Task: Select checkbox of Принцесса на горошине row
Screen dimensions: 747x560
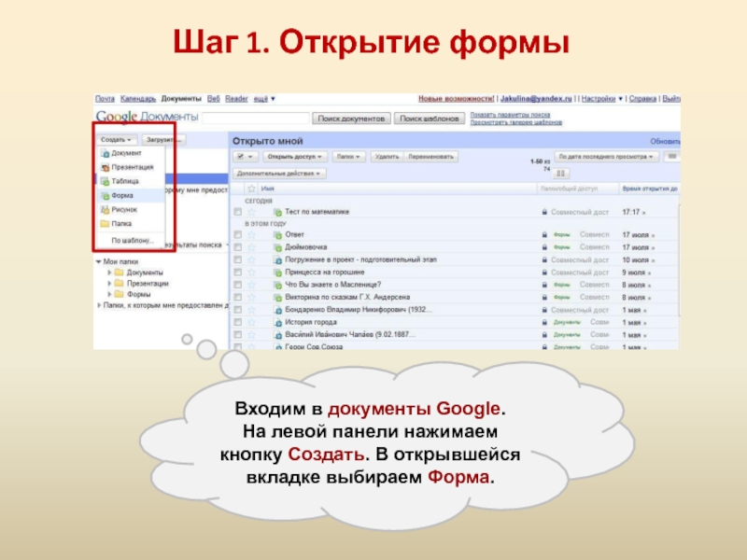Action: pyautogui.click(x=238, y=273)
